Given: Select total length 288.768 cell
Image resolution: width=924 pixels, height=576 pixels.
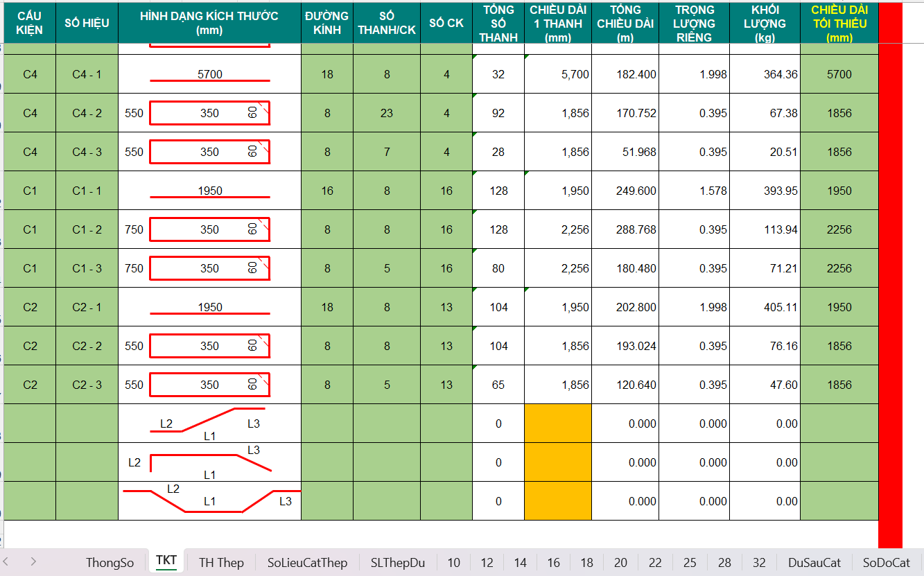Looking at the screenshot, I should pyautogui.click(x=625, y=229).
